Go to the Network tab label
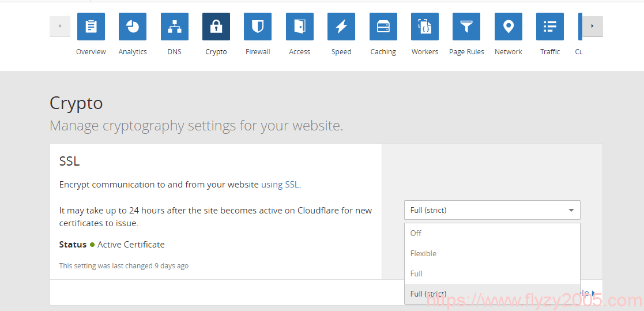Screen dimensions: 644x311 click(509, 52)
